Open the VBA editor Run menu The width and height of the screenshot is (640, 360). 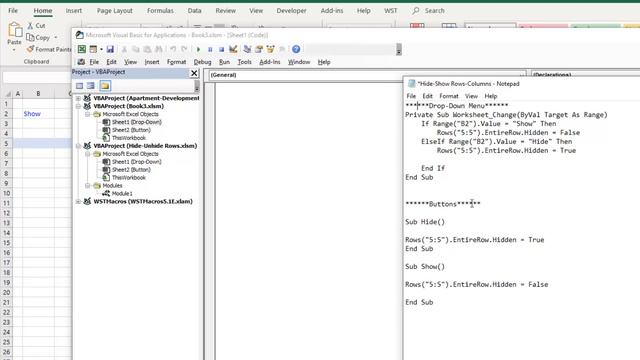coord(224,62)
